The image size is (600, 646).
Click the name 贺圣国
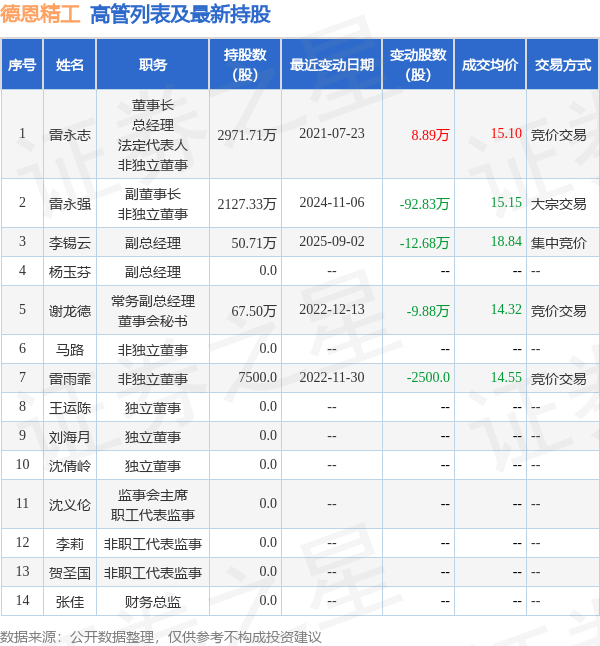click(x=70, y=573)
